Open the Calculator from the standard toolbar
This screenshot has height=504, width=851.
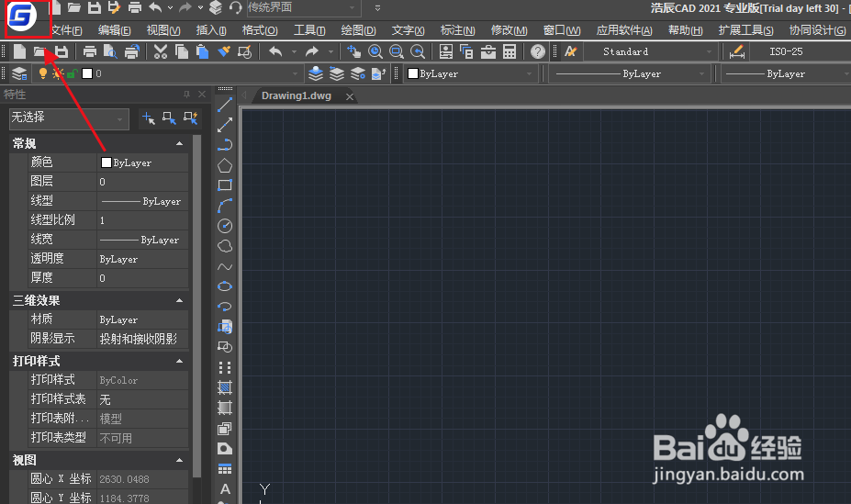[x=509, y=51]
